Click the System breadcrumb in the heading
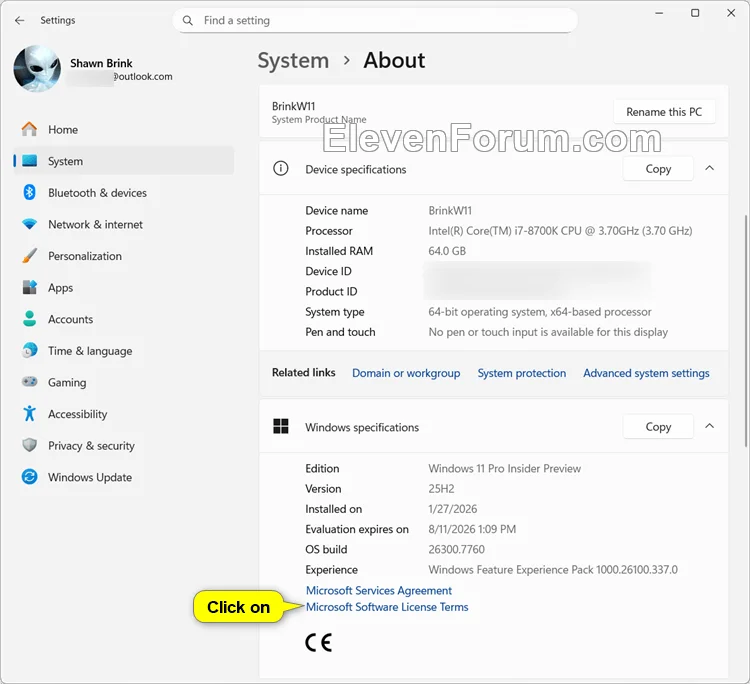This screenshot has height=684, width=750. coord(293,60)
